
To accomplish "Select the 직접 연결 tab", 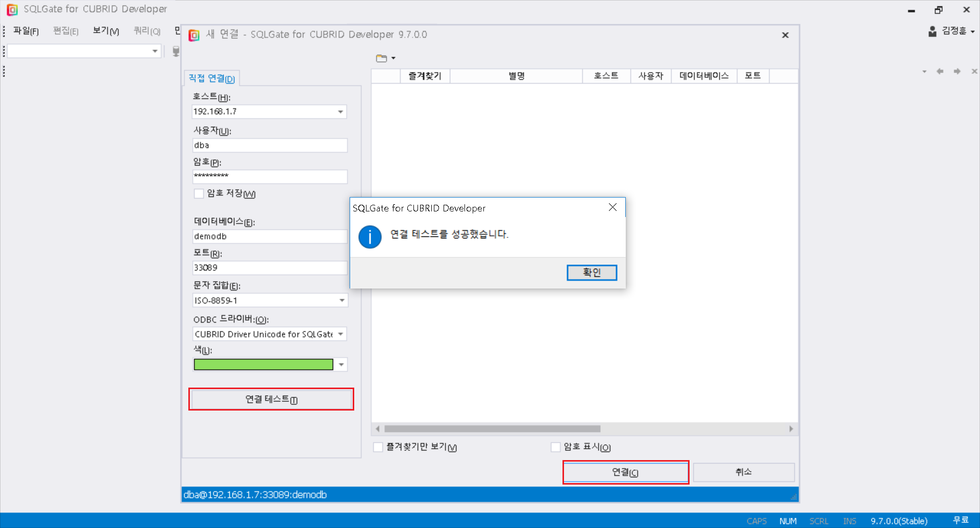I will (x=211, y=78).
